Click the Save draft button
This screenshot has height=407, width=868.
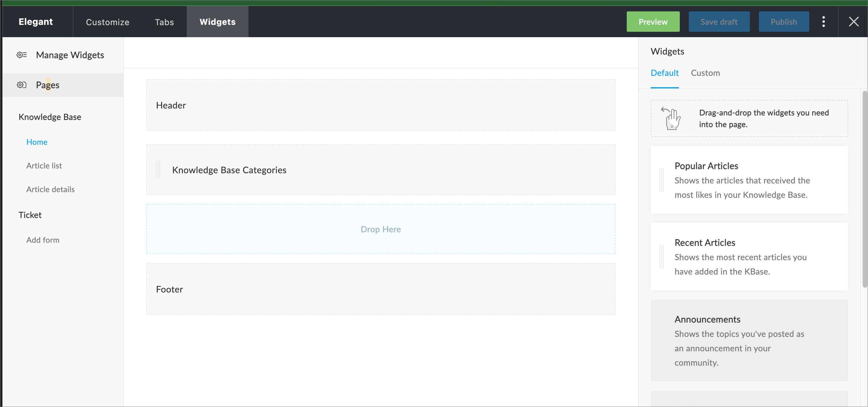click(719, 22)
